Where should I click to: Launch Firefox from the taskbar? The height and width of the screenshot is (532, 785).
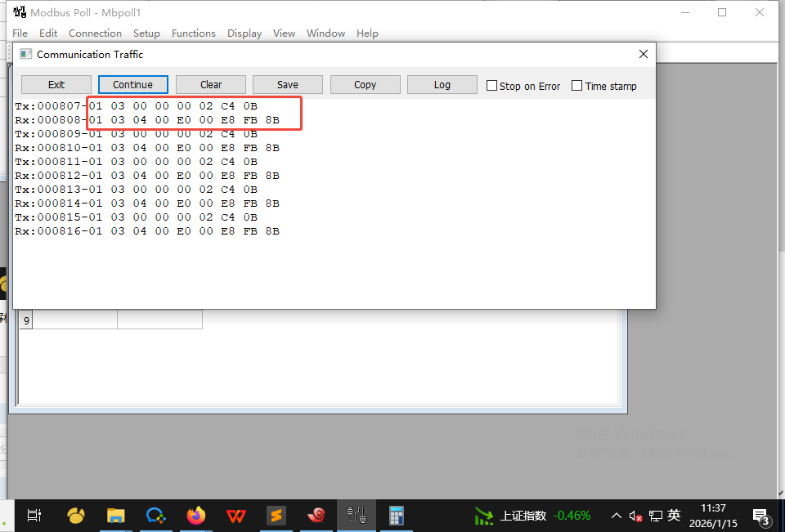[x=195, y=516]
